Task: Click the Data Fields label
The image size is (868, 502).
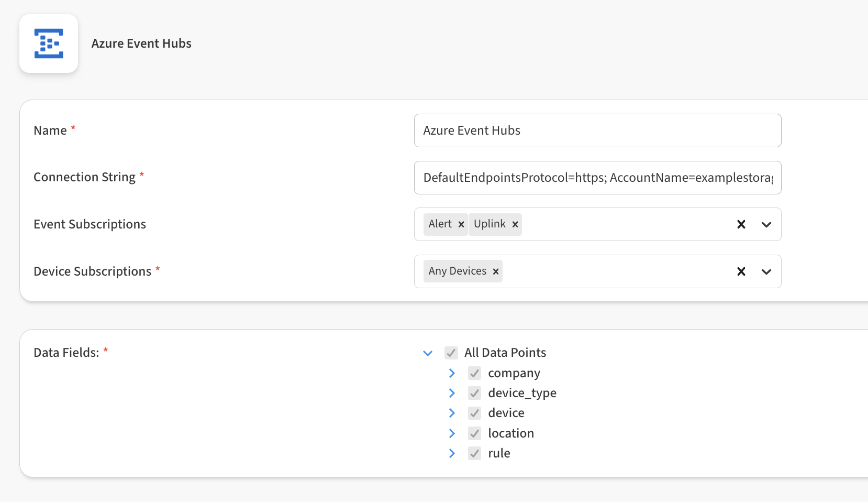Action: 66,353
